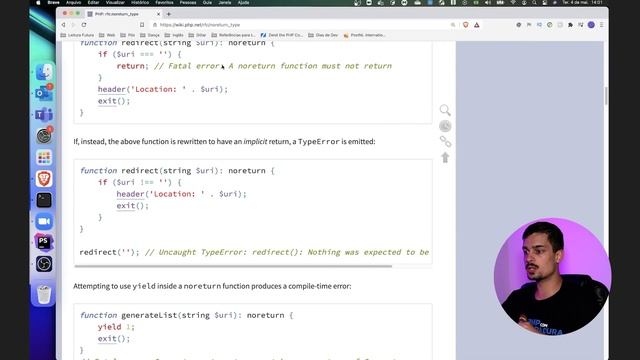The image size is (640, 360).
Task: Launch Zoom from the dock
Action: (44, 221)
